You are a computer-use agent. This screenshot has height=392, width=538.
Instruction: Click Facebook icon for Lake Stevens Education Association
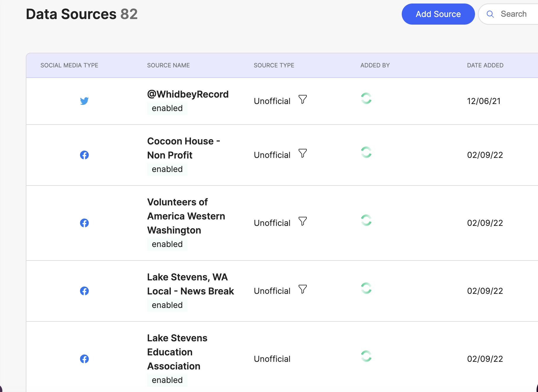click(84, 359)
